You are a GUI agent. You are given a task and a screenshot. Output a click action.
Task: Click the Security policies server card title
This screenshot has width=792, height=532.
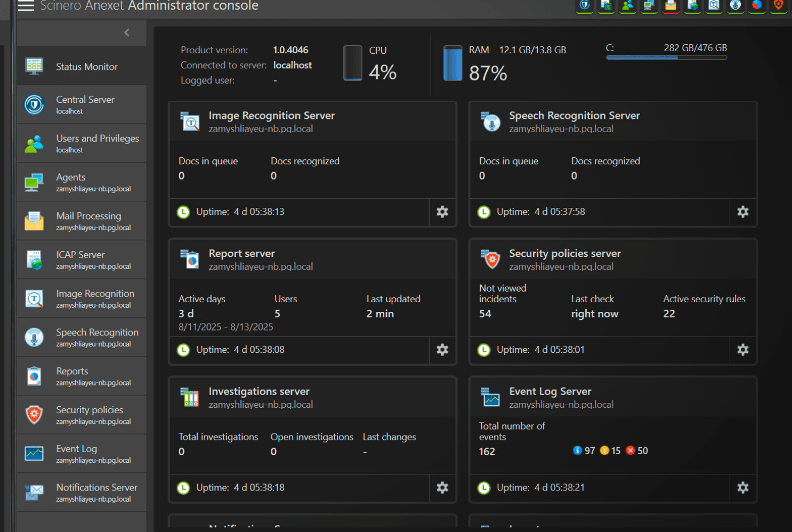click(x=565, y=253)
